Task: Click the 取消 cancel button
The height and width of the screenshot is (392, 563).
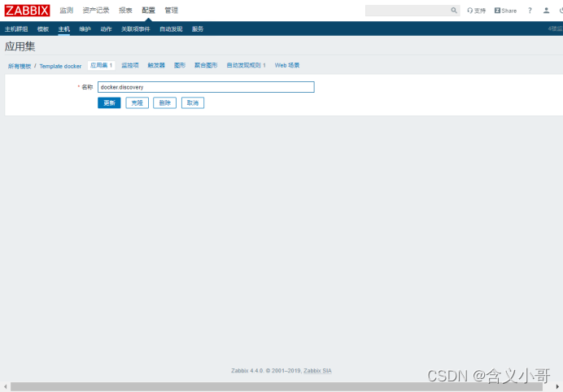Action: (193, 103)
